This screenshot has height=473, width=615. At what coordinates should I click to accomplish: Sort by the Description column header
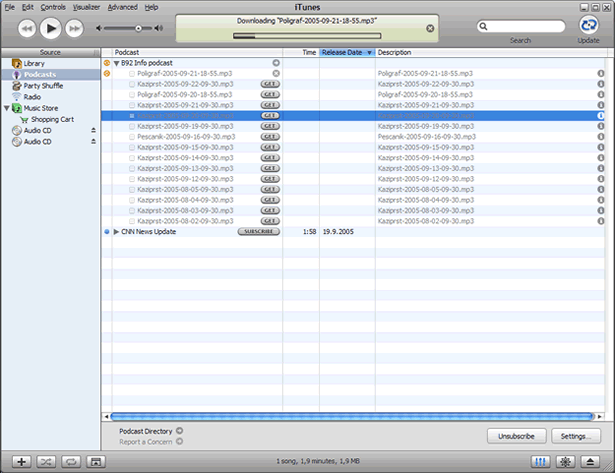click(491, 52)
